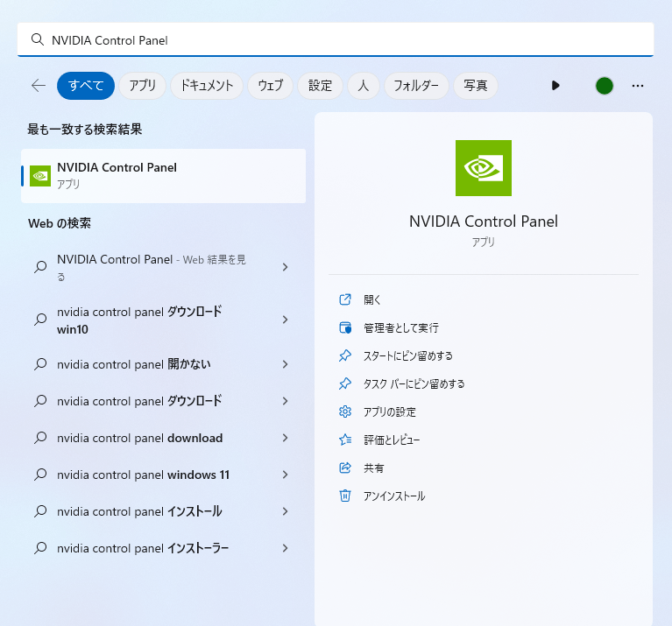The width and height of the screenshot is (672, 626).
Task: Click the share icon for 共有
Action: coord(345,468)
